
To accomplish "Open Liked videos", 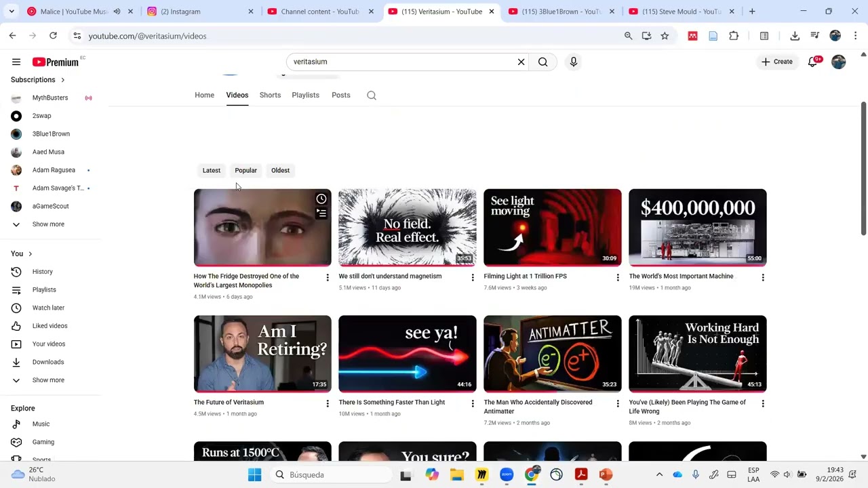I will pyautogui.click(x=50, y=326).
